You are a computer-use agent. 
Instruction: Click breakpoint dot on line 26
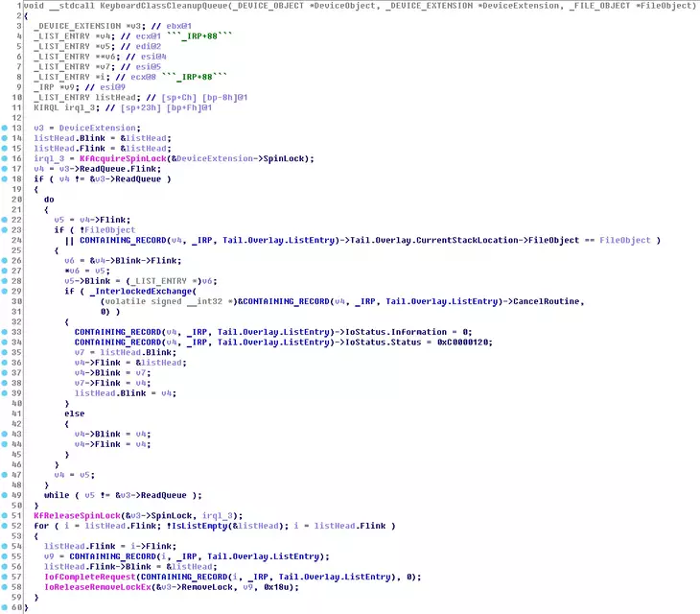(x=5, y=260)
